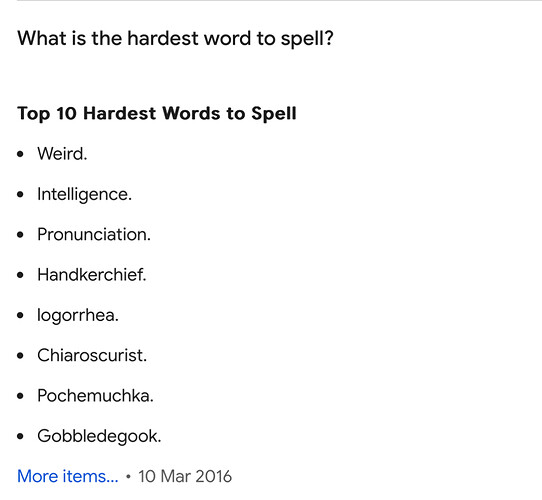
Task: Click the 'Handkerchief' entry
Action: (92, 275)
